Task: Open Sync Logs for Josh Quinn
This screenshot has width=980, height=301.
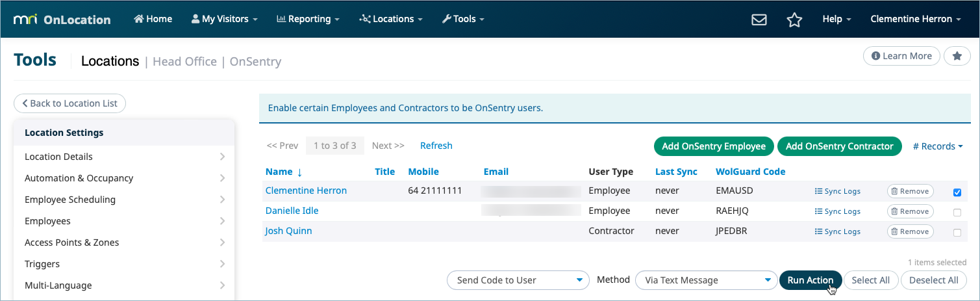Action: (x=838, y=231)
